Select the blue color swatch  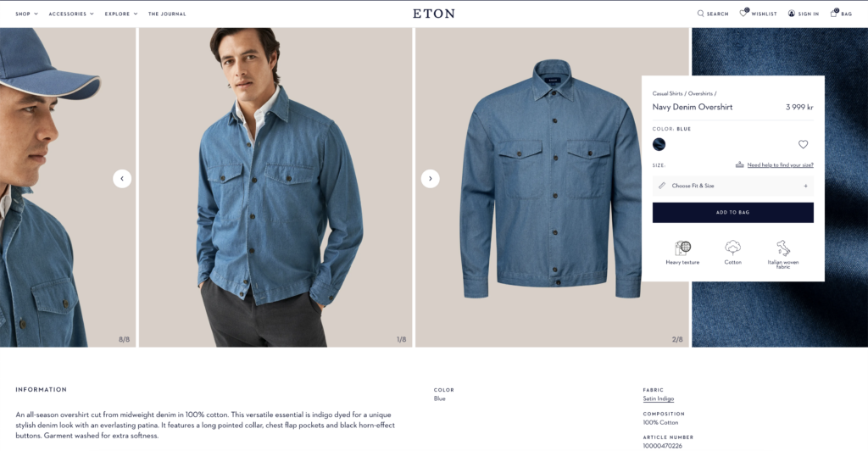click(x=659, y=144)
